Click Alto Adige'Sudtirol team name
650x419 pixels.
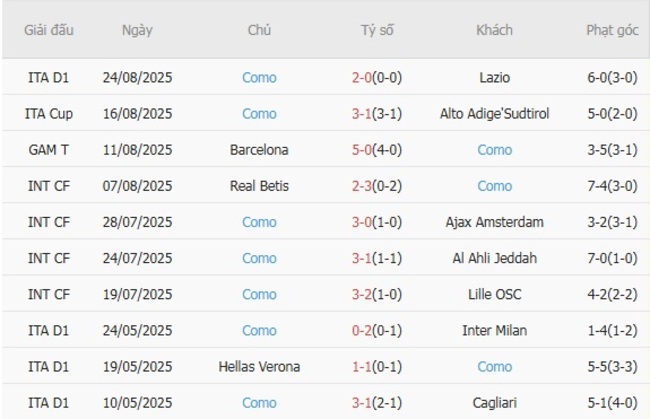[x=494, y=114]
